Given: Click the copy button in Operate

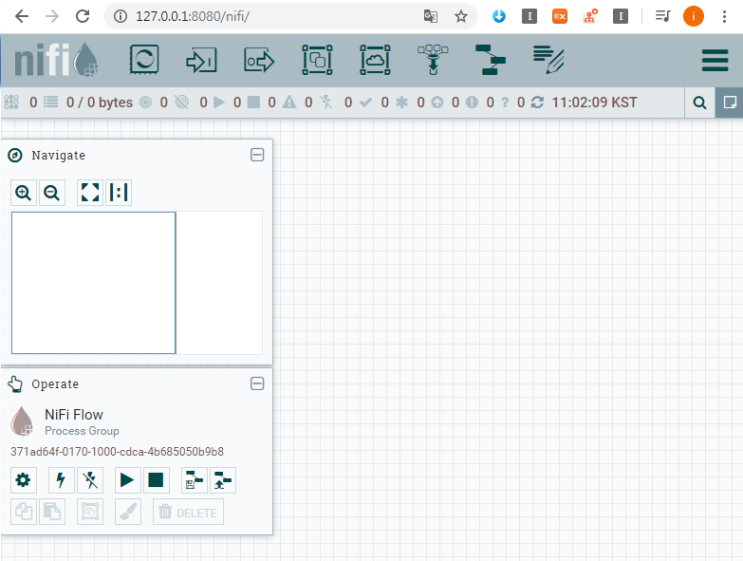Looking at the screenshot, I should click(23, 512).
